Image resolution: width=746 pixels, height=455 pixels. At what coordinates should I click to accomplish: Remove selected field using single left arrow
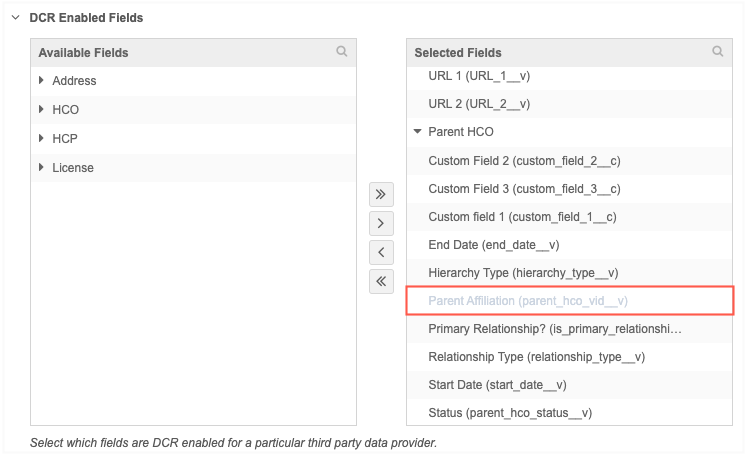click(x=381, y=252)
